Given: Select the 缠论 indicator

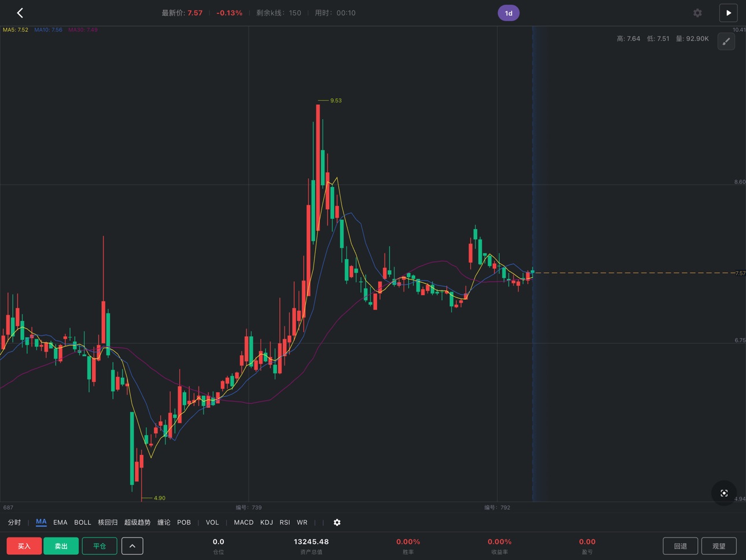Looking at the screenshot, I should coord(164,522).
